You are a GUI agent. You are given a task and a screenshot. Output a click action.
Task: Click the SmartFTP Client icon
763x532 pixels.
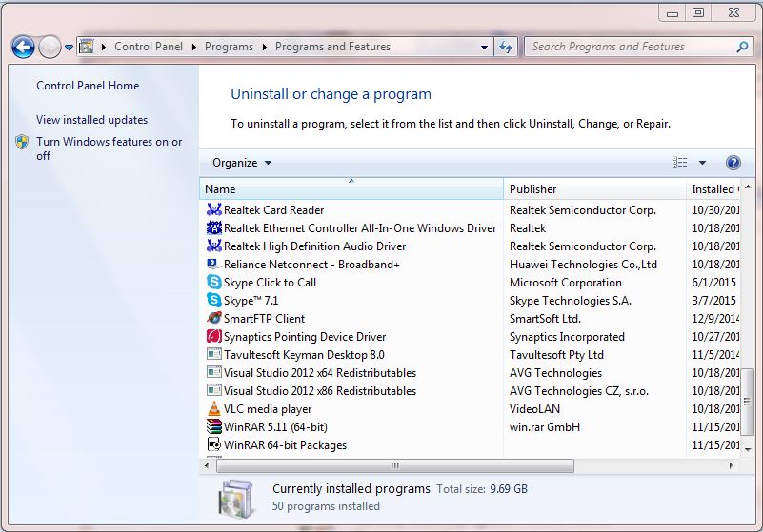click(x=214, y=319)
